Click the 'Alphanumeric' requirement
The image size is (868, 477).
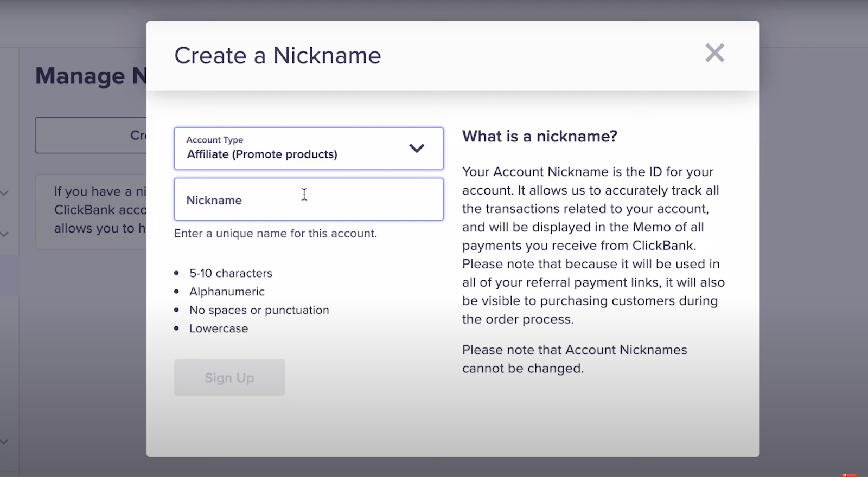tap(227, 292)
